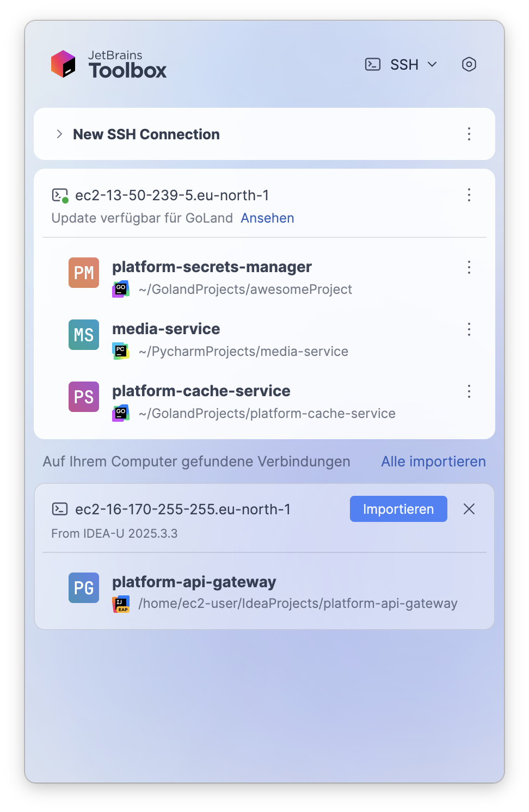
Task: Click path ~/GolandProjects/platform-cache-service
Action: [267, 414]
